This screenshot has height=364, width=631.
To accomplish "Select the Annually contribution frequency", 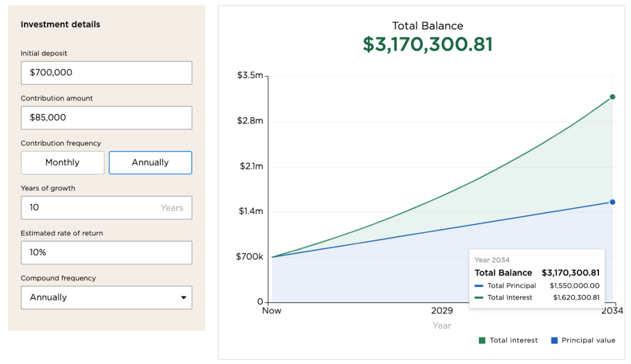I will [150, 163].
